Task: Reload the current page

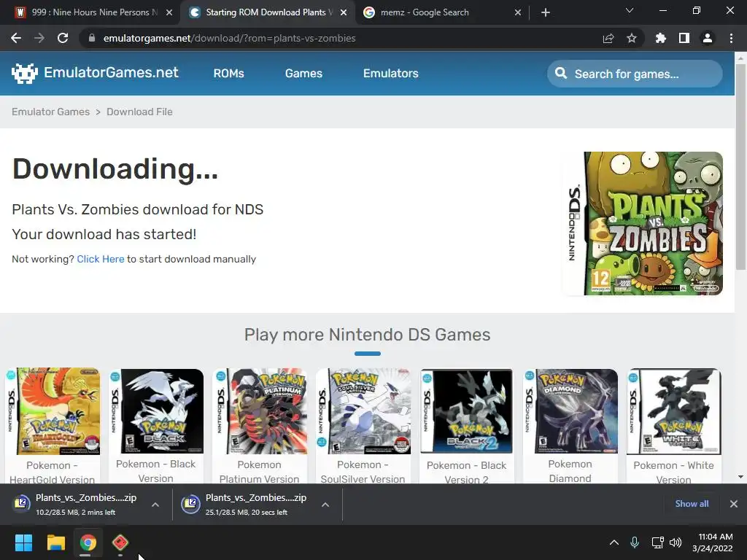Action: [63, 38]
